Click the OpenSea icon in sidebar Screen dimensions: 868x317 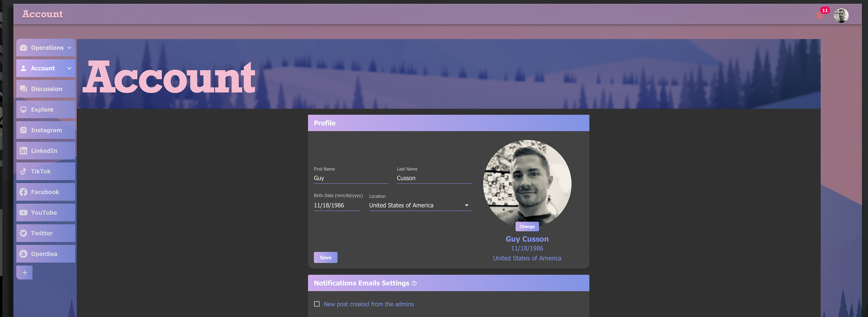tap(23, 254)
